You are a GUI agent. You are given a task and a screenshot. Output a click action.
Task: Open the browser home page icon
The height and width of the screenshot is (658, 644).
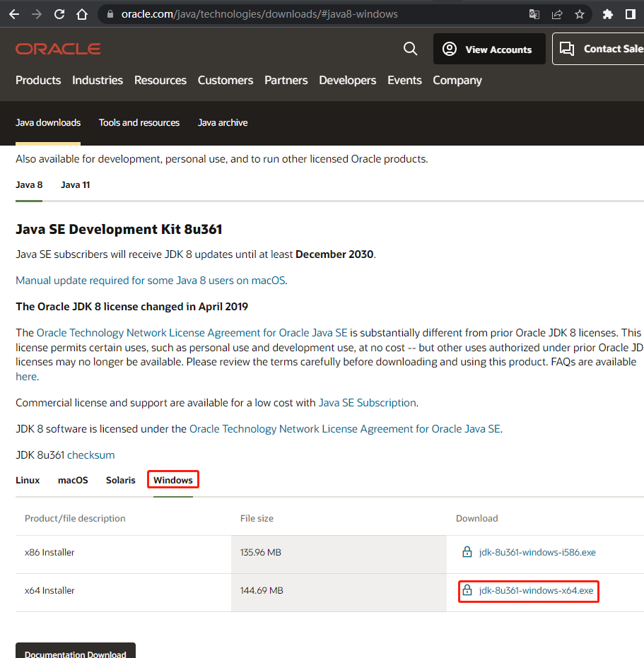click(x=82, y=14)
